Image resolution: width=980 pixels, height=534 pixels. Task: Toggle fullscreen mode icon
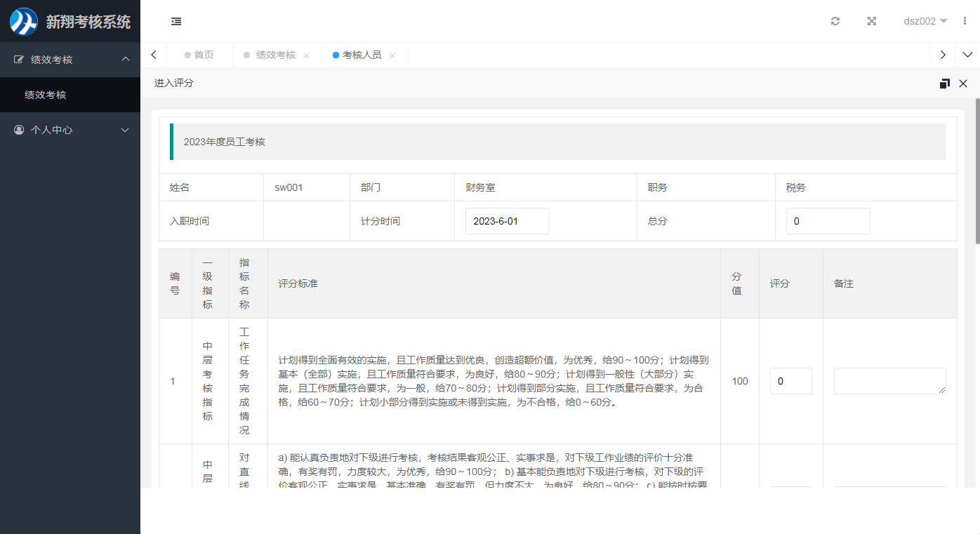871,21
